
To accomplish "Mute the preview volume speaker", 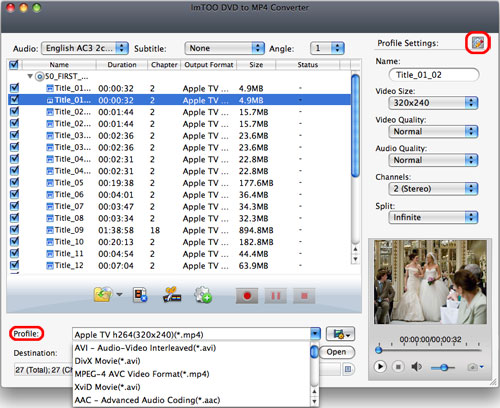I will [x=417, y=367].
